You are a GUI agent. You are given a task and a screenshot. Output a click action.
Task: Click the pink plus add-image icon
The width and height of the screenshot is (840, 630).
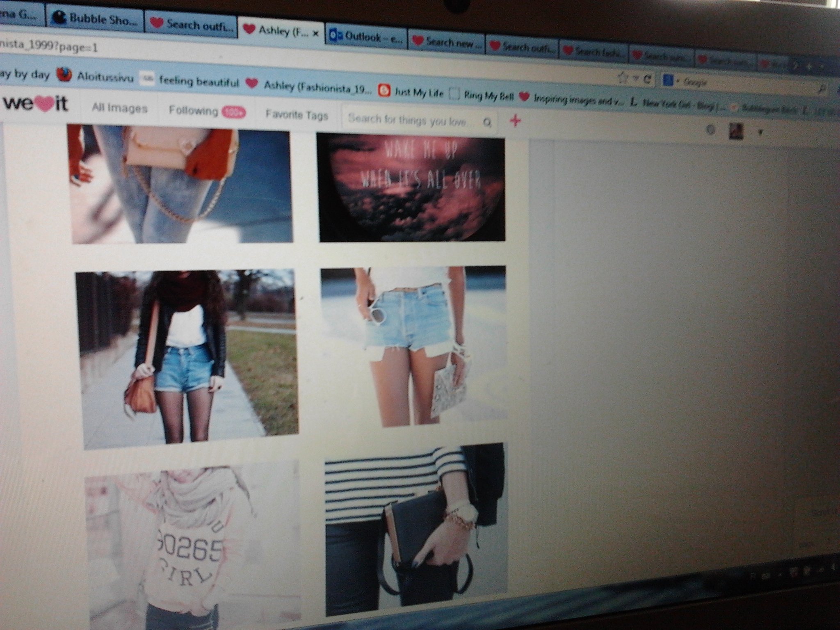pyautogui.click(x=516, y=121)
